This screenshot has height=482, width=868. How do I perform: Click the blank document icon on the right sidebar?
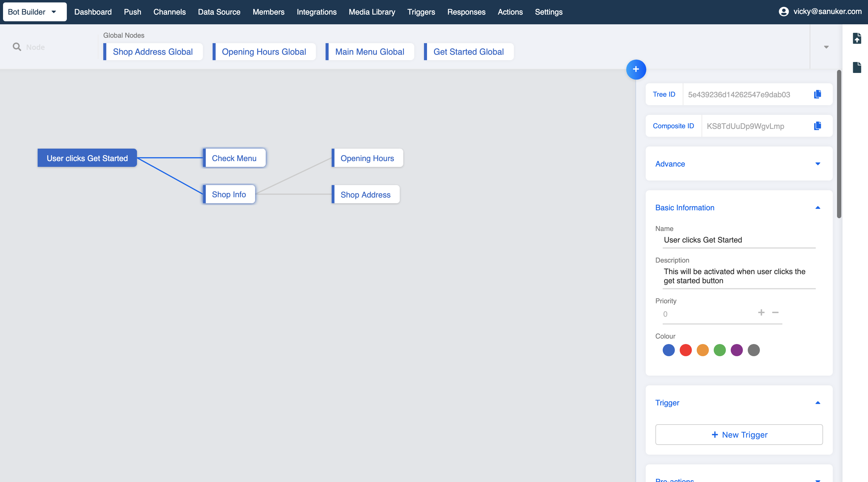(856, 67)
